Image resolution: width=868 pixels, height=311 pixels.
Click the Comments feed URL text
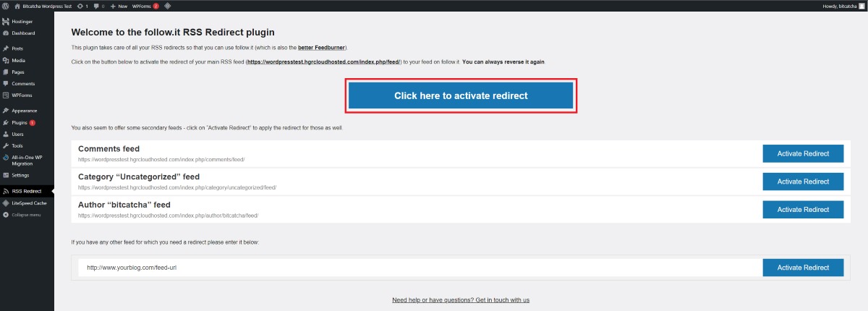click(x=163, y=159)
